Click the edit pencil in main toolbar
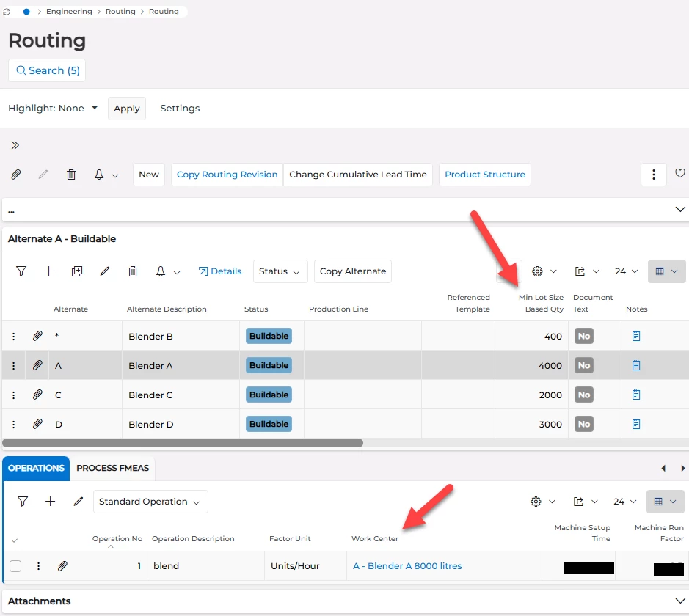This screenshot has width=689, height=616. point(43,175)
